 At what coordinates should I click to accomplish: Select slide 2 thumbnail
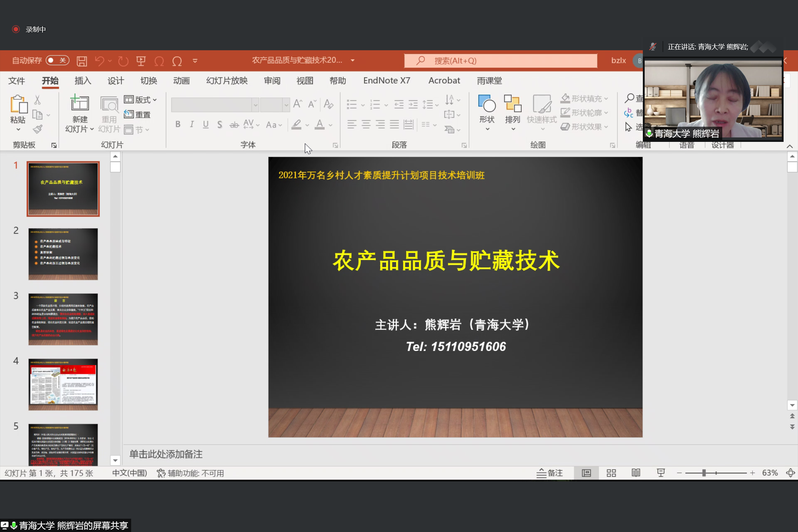click(x=63, y=254)
